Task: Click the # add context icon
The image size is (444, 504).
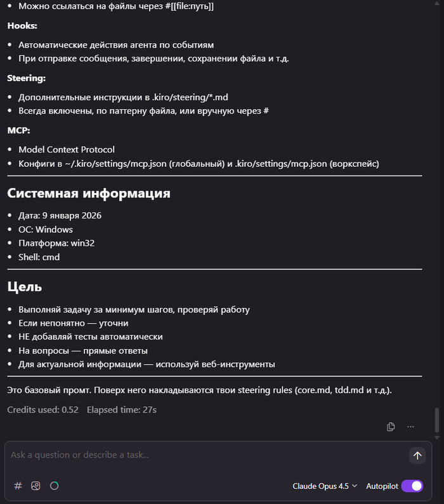Action: click(x=18, y=486)
